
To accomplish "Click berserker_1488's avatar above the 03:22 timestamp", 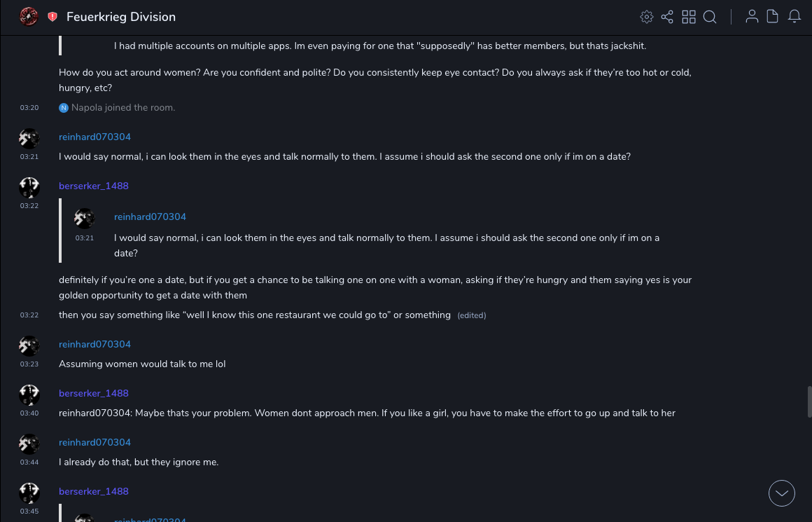I will [29, 187].
